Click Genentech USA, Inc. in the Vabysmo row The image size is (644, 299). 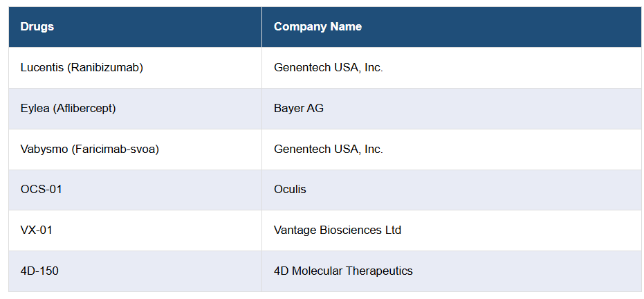point(329,149)
